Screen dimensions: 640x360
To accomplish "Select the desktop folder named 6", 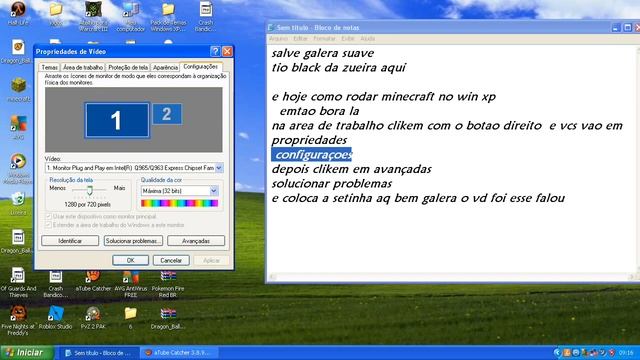I will coord(130,318).
